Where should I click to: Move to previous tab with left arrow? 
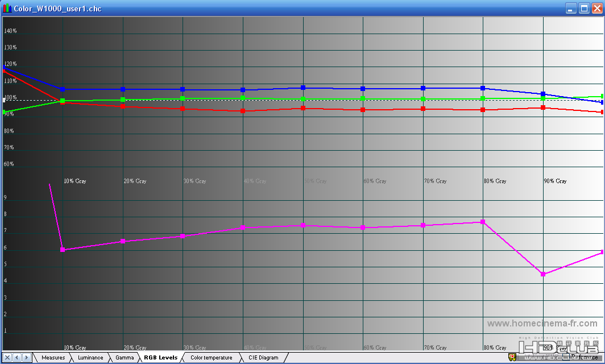pos(17,357)
